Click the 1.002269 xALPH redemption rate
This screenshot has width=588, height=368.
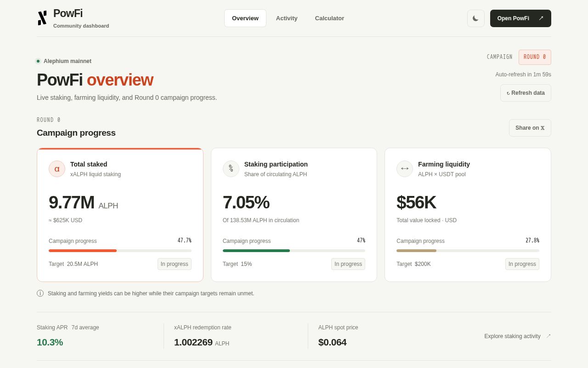click(x=202, y=342)
